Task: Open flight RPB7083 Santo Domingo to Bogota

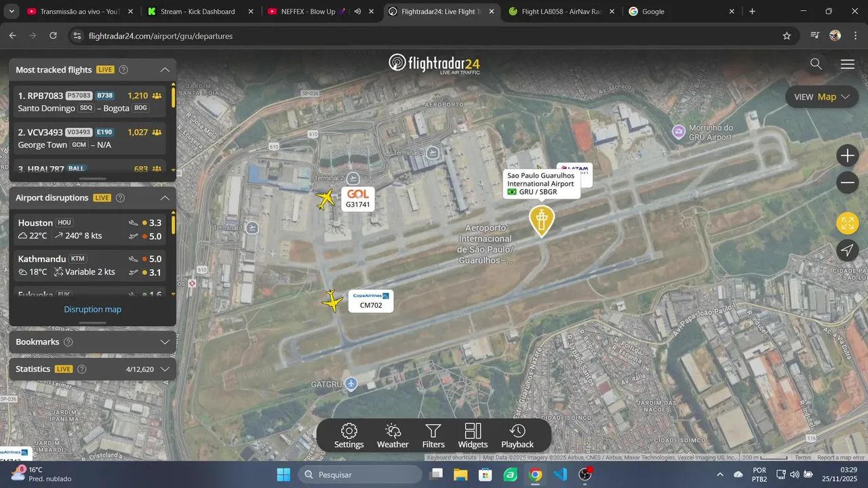Action: pyautogui.click(x=91, y=102)
